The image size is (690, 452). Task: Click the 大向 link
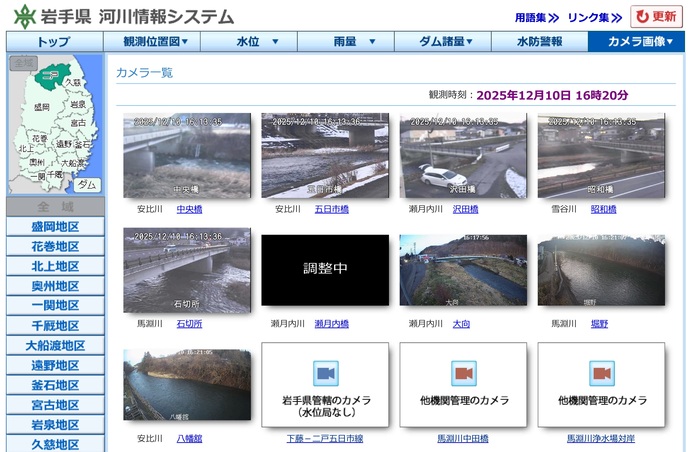(461, 324)
